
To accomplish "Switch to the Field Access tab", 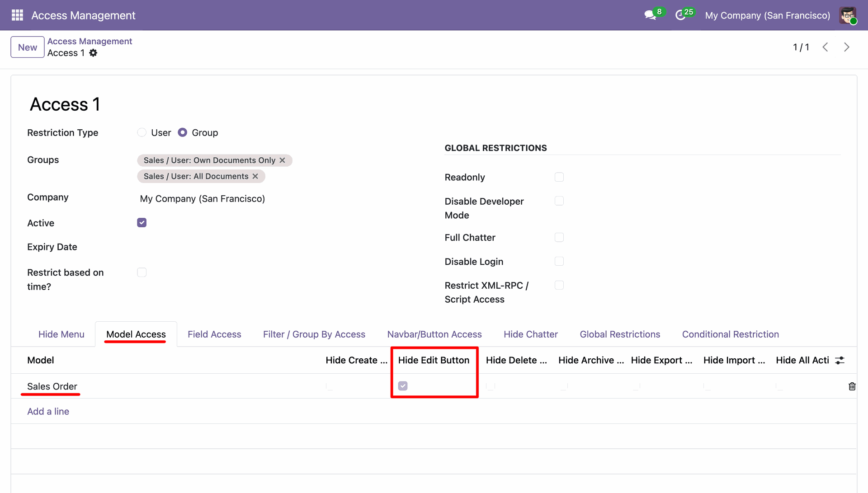I will coord(214,334).
